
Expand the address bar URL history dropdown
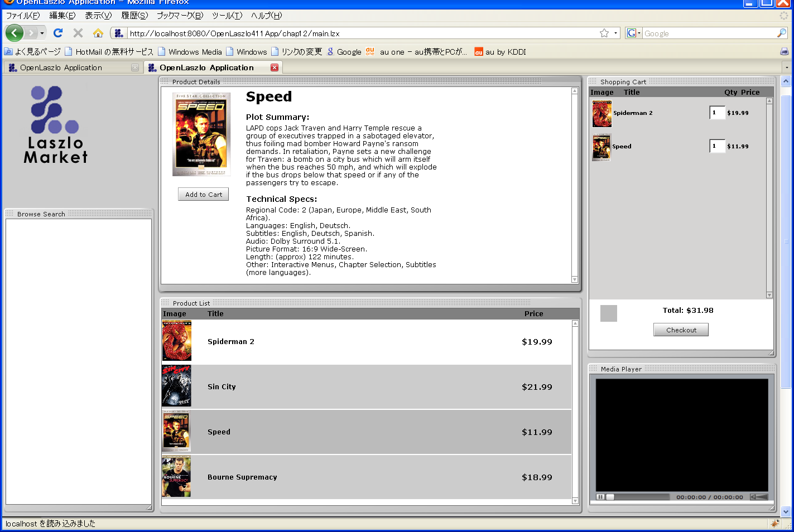616,33
